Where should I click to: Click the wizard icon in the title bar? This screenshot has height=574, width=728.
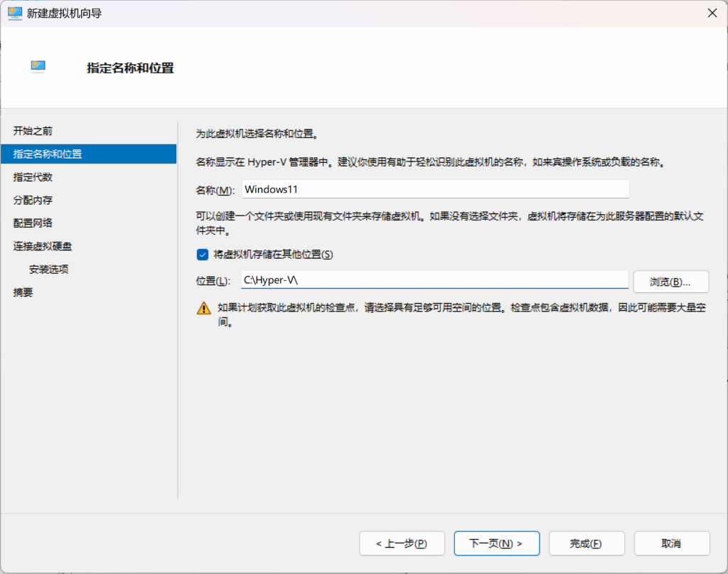click(14, 13)
